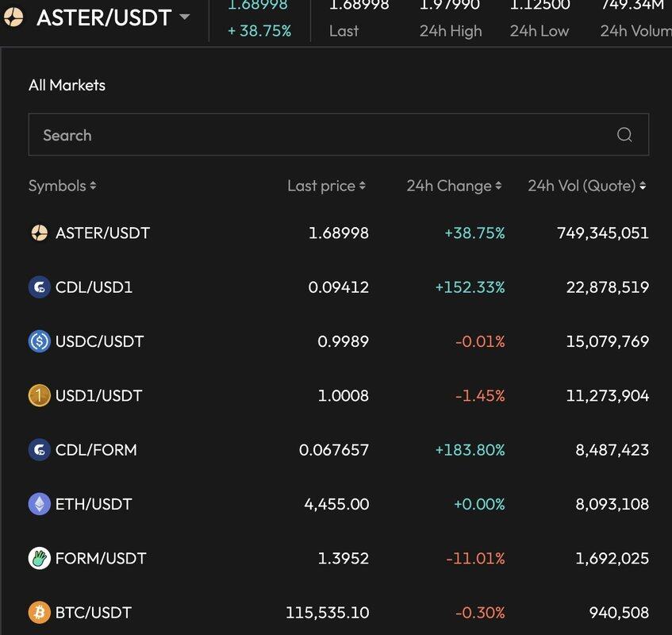The height and width of the screenshot is (635, 672).
Task: Open the ETH/USDT market
Action: tap(339, 504)
